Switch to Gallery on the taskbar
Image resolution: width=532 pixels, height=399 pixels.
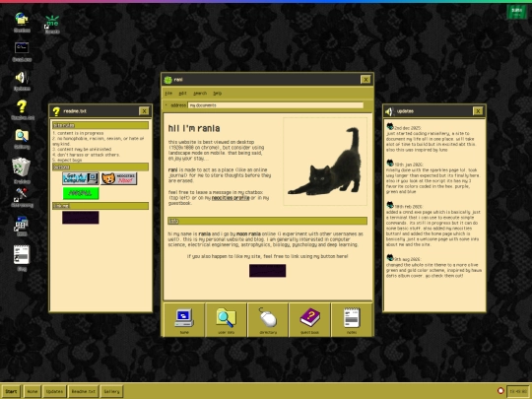(111, 391)
